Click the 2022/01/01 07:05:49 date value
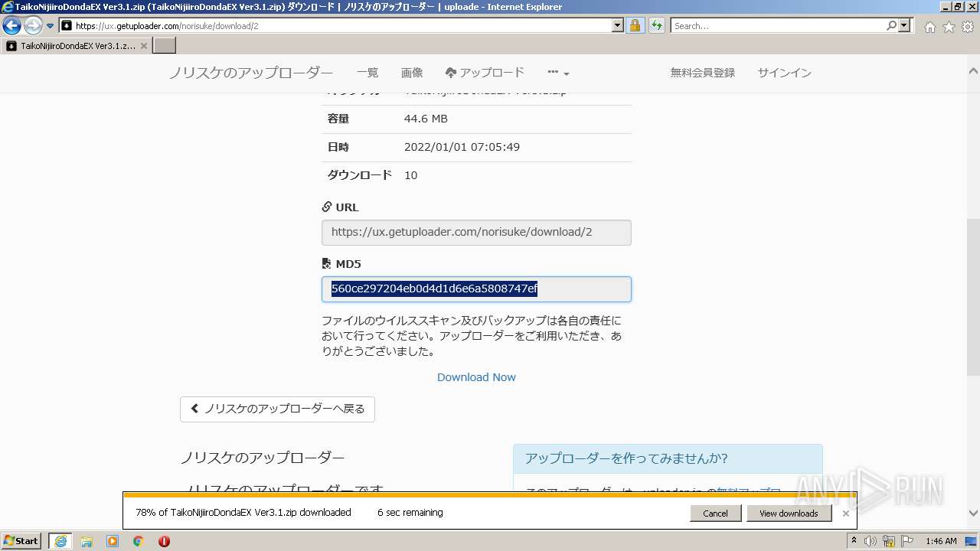The width and height of the screenshot is (980, 551). coord(462,147)
